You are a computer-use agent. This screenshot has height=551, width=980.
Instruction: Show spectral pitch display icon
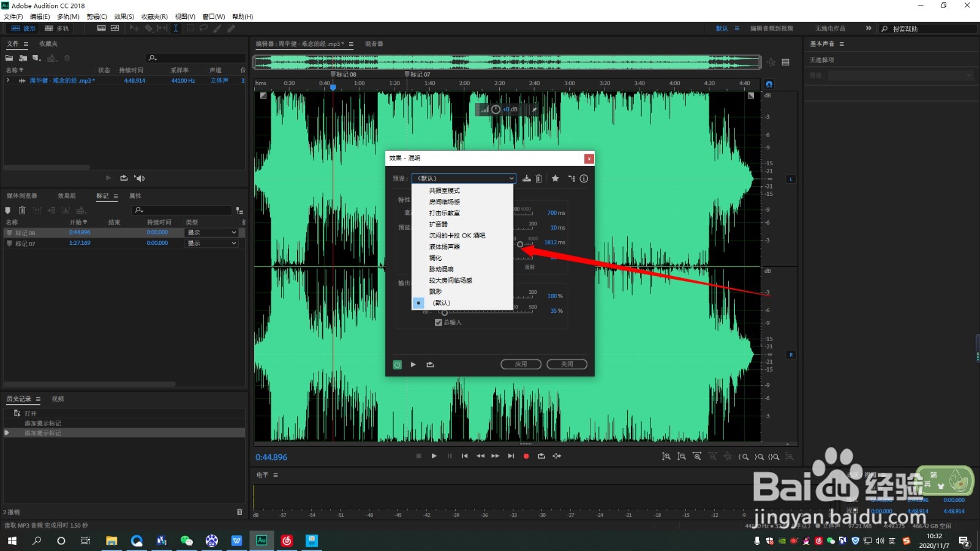pos(115,28)
